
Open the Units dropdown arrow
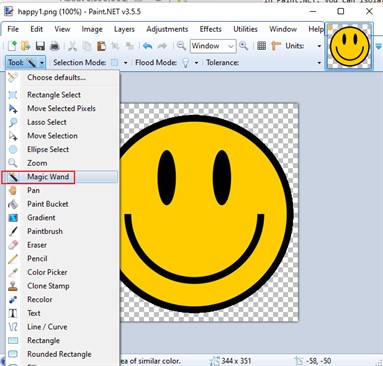(x=319, y=46)
